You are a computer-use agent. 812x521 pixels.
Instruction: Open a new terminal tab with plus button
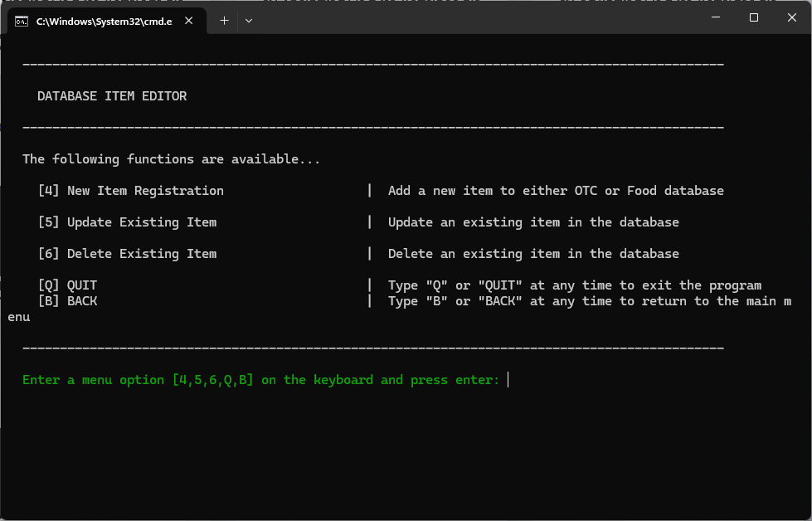tap(224, 21)
